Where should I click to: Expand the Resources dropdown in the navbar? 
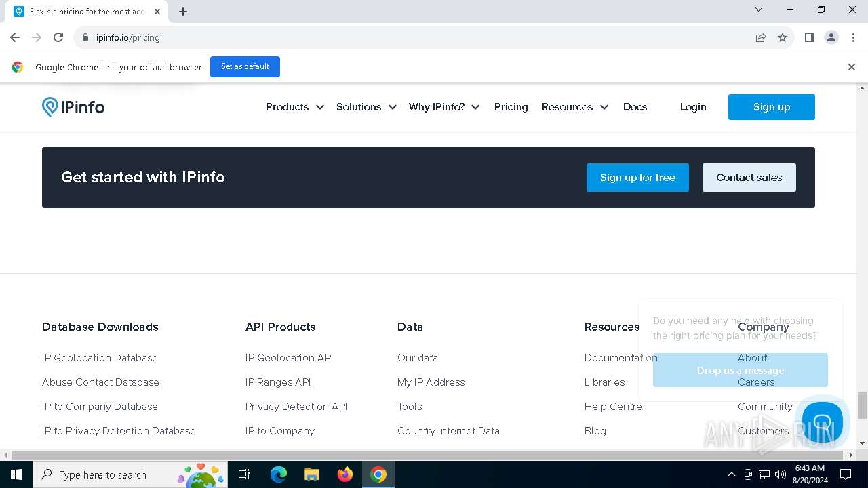[575, 107]
